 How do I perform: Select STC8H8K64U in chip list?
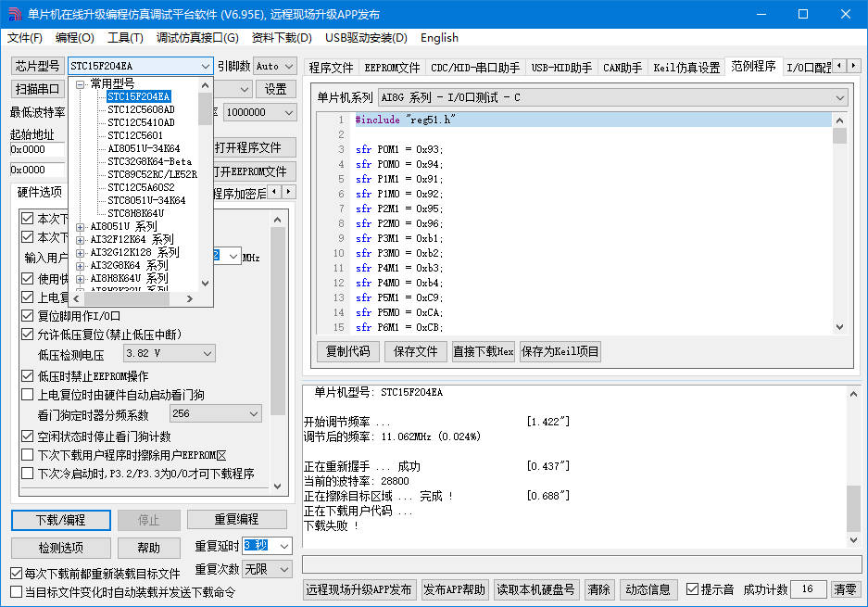135,213
